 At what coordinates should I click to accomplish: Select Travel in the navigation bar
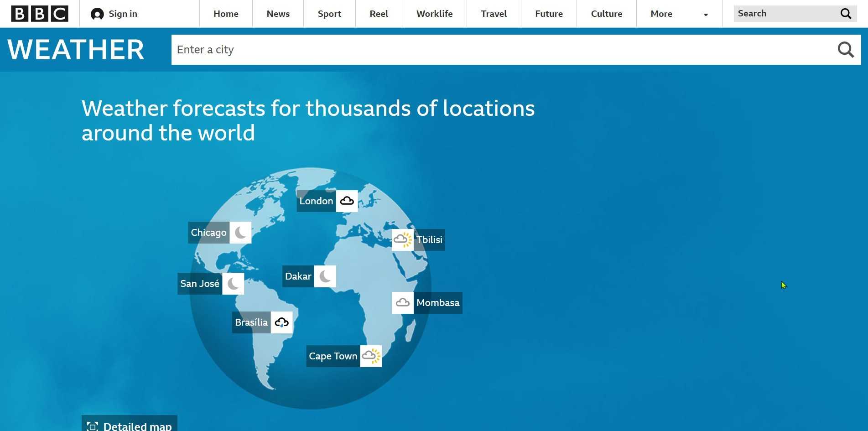pos(494,14)
